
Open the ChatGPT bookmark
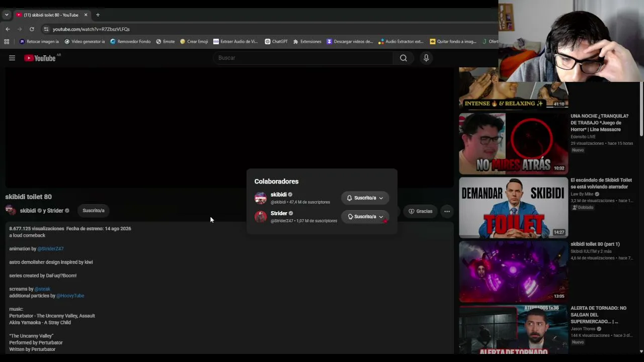[276, 42]
